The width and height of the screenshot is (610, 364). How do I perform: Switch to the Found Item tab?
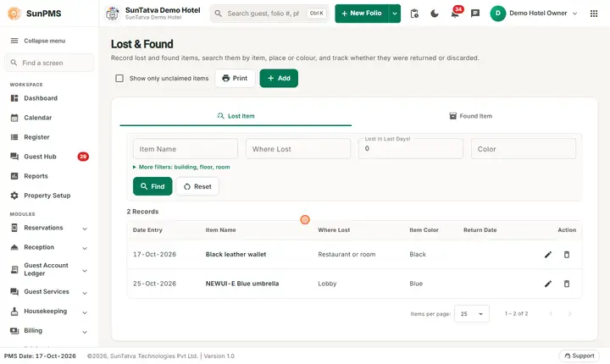pos(470,116)
